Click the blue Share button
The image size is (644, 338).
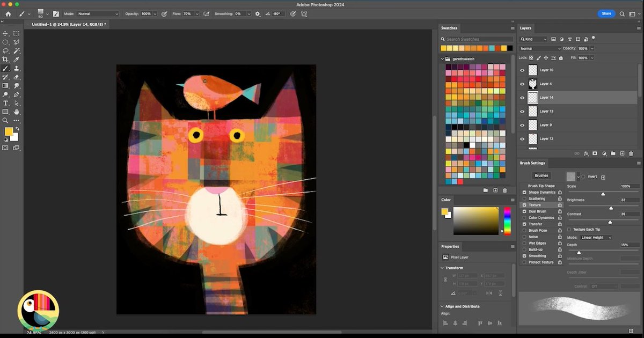(x=606, y=13)
